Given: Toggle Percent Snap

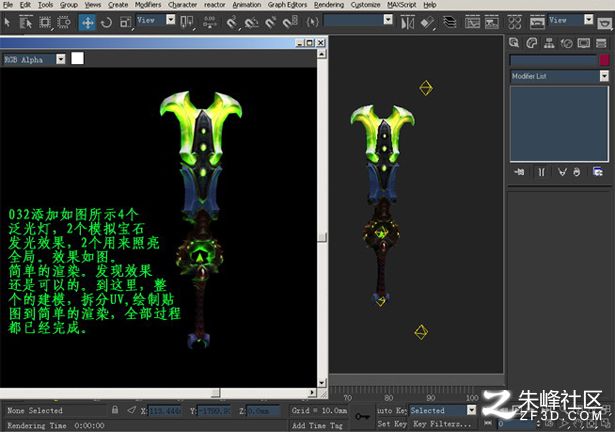Looking at the screenshot, I should pos(271,22).
